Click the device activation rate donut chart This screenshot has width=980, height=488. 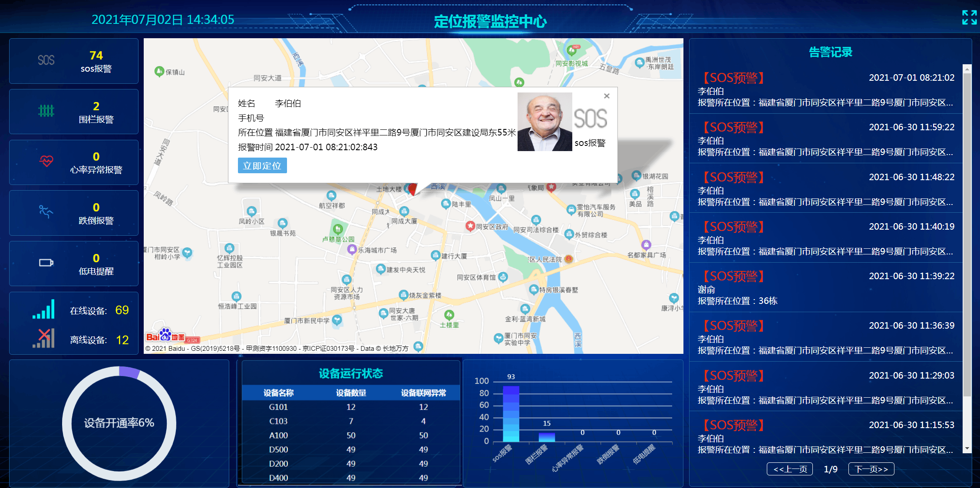tap(119, 423)
